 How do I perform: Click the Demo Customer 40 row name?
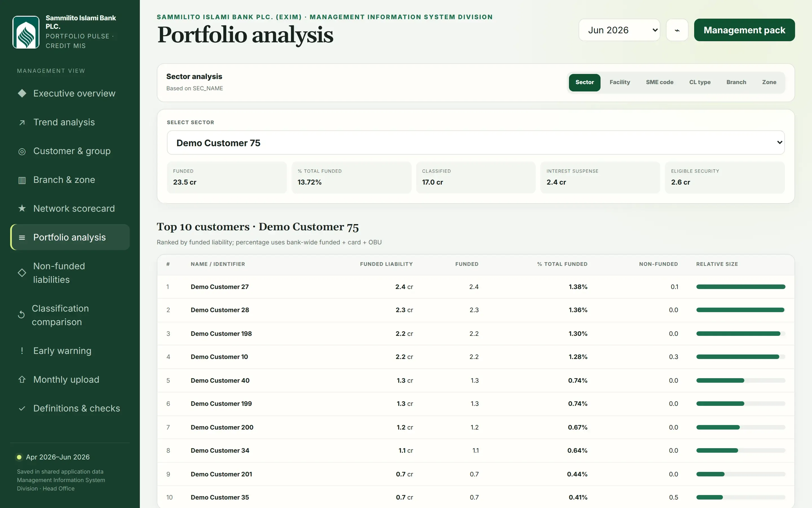click(x=220, y=381)
